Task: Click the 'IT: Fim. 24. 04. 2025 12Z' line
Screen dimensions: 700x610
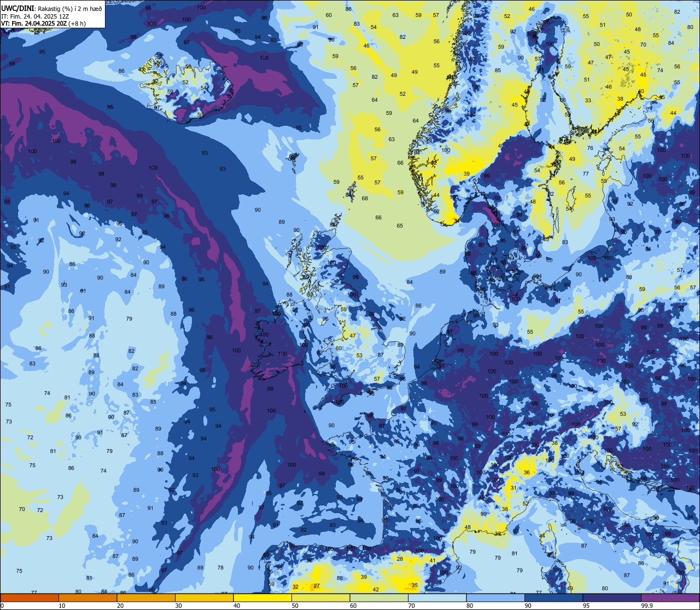Action: 35,16
